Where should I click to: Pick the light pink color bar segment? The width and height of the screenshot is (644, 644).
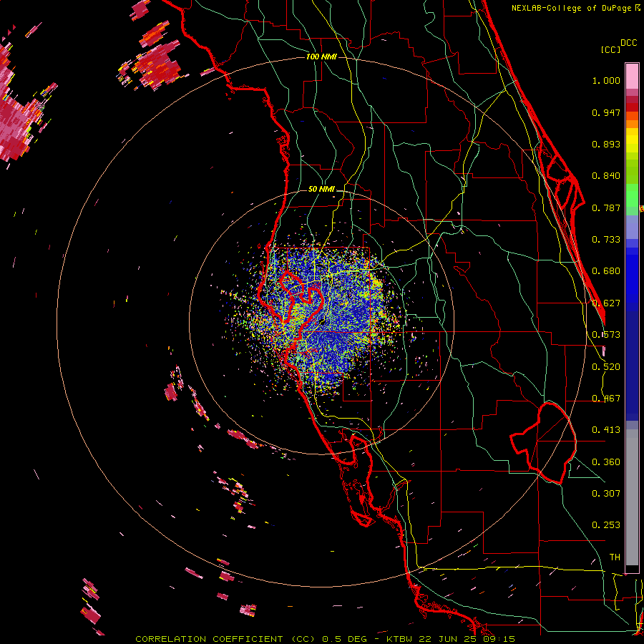tap(632, 77)
